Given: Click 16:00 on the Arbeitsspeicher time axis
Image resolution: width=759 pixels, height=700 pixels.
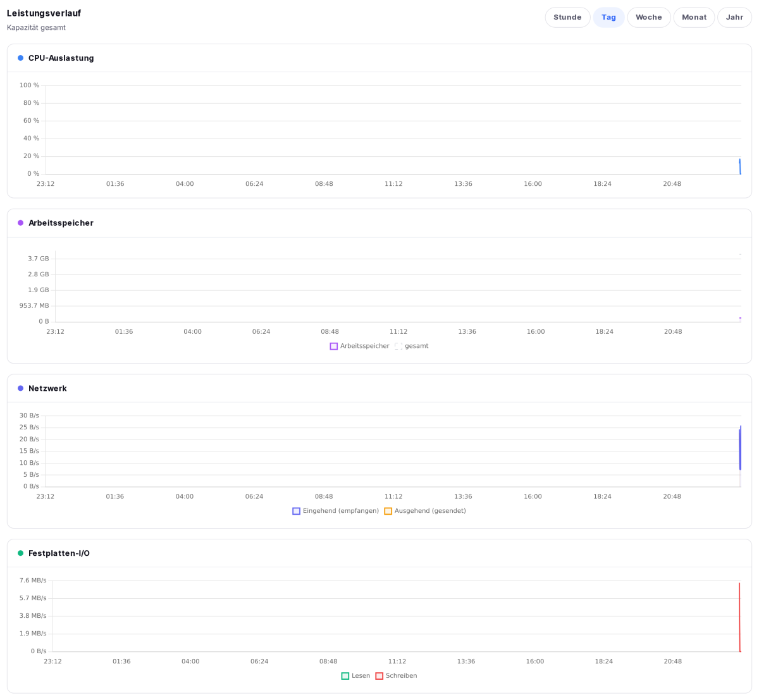Looking at the screenshot, I should 536,332.
